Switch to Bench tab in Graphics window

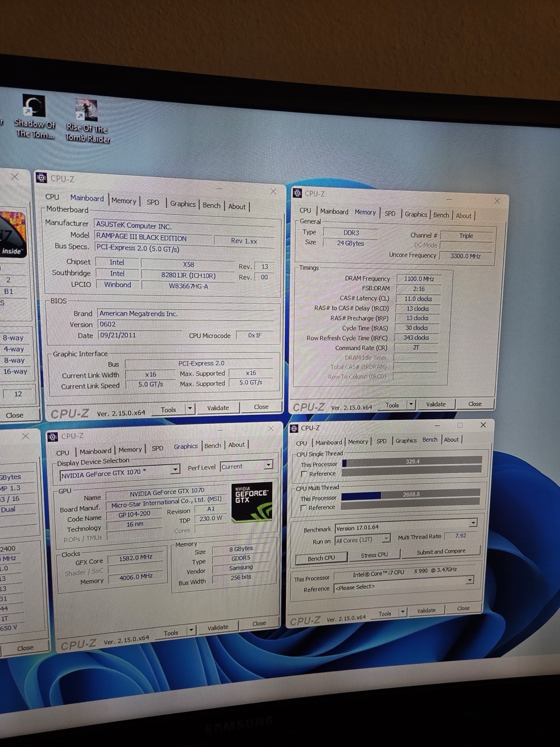[x=213, y=445]
